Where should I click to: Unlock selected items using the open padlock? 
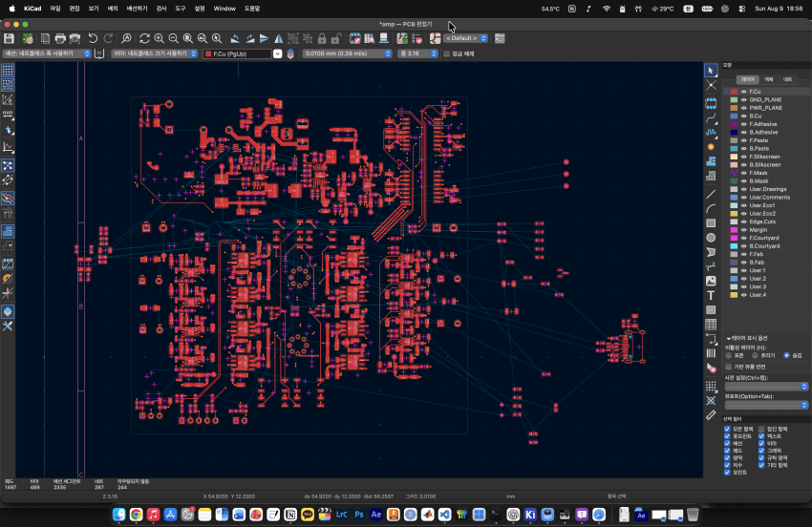point(336,38)
